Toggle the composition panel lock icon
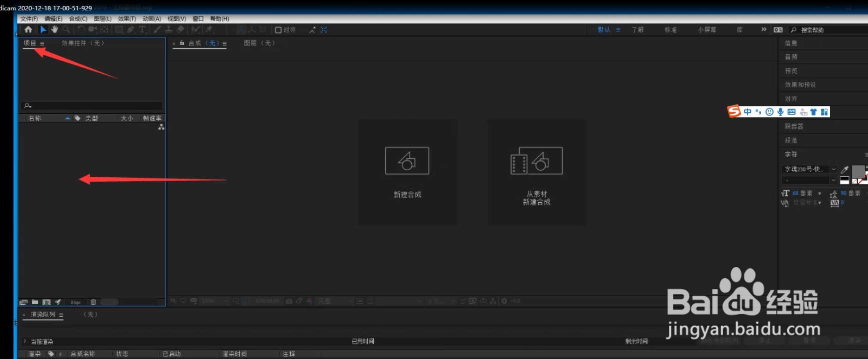 click(x=182, y=43)
